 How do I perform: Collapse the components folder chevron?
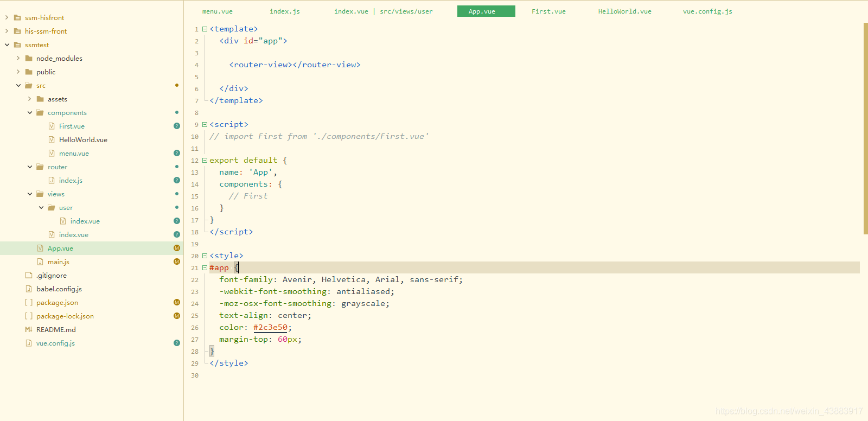[30, 113]
